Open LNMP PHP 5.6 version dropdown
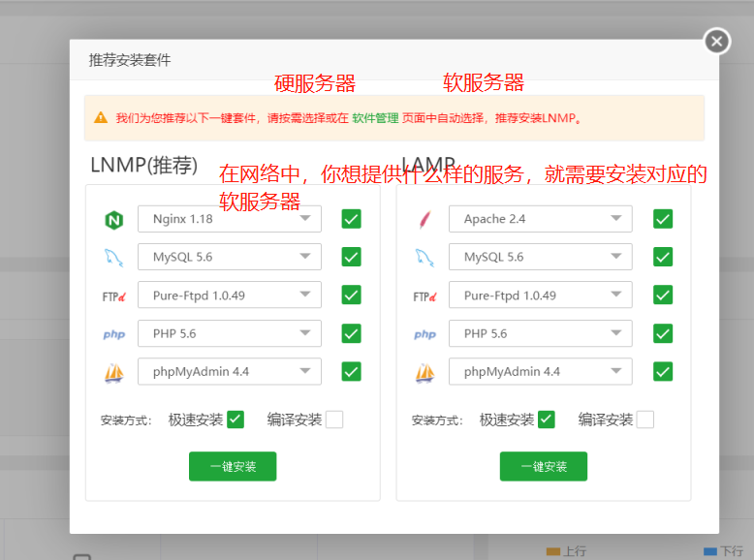The height and width of the screenshot is (560, 754). point(230,333)
